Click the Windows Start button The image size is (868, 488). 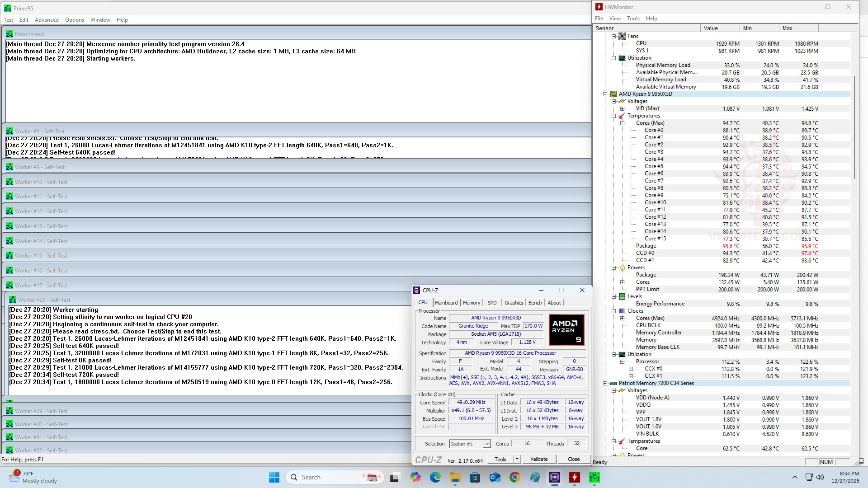point(274,477)
